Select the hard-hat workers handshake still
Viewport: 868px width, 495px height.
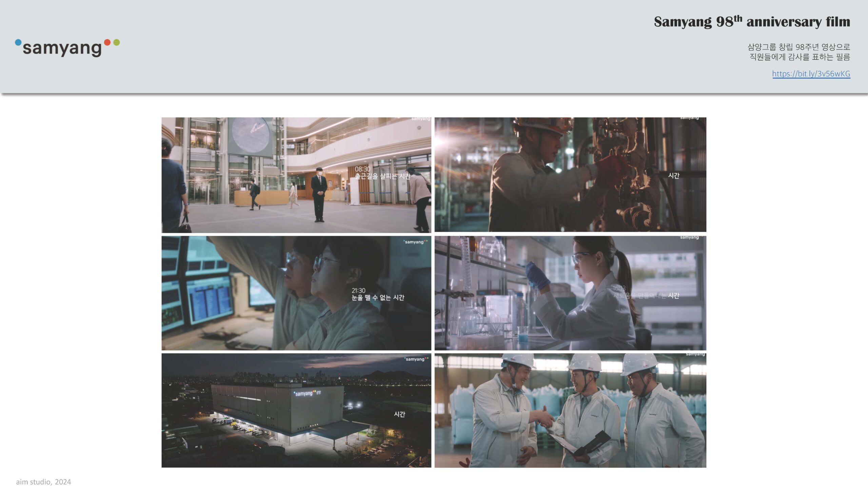pyautogui.click(x=570, y=410)
